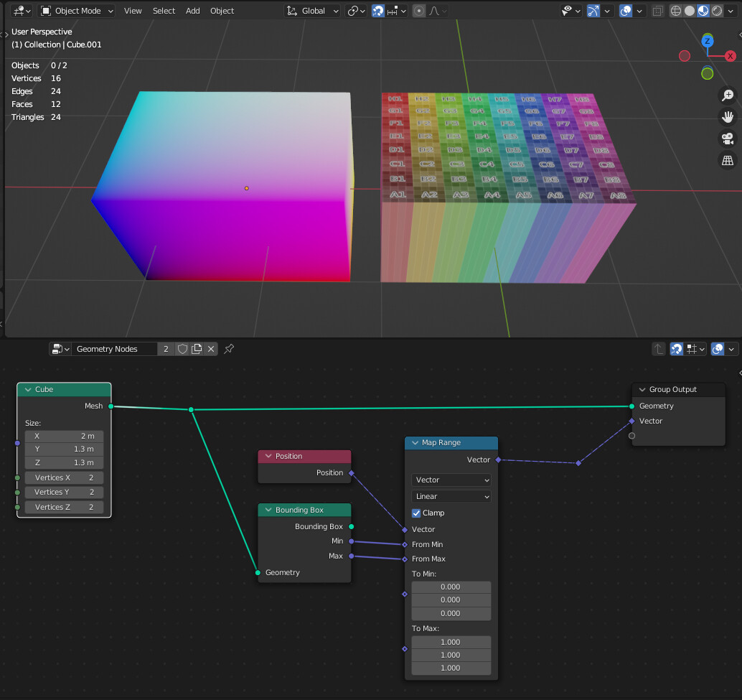Toggle the camera view icon
742x700 pixels.
(728, 138)
